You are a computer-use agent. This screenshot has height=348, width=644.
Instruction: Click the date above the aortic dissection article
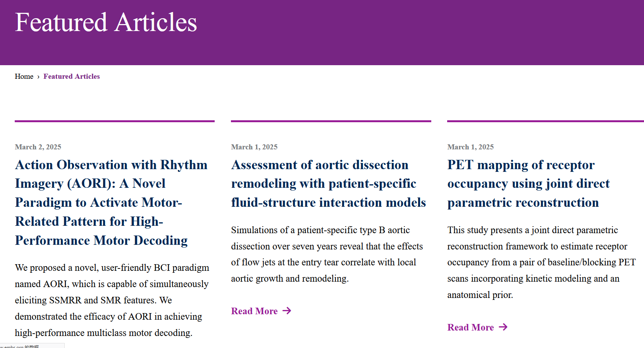click(x=254, y=147)
